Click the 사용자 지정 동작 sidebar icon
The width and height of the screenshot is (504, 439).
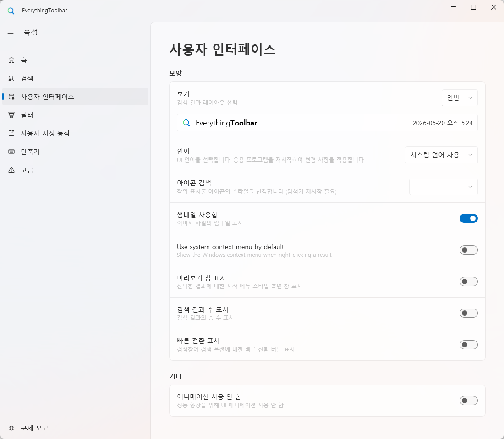click(11, 133)
